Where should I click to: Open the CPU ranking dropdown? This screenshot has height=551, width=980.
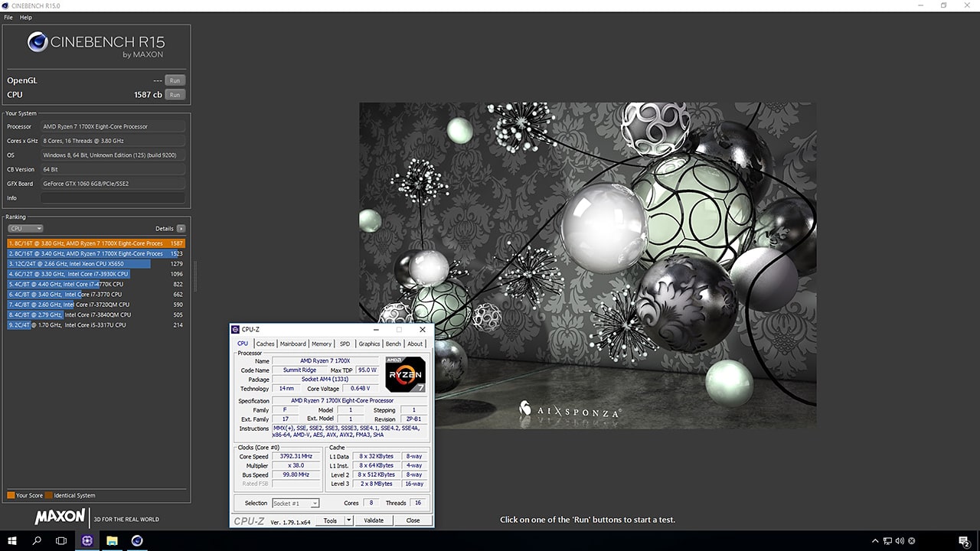tap(25, 229)
